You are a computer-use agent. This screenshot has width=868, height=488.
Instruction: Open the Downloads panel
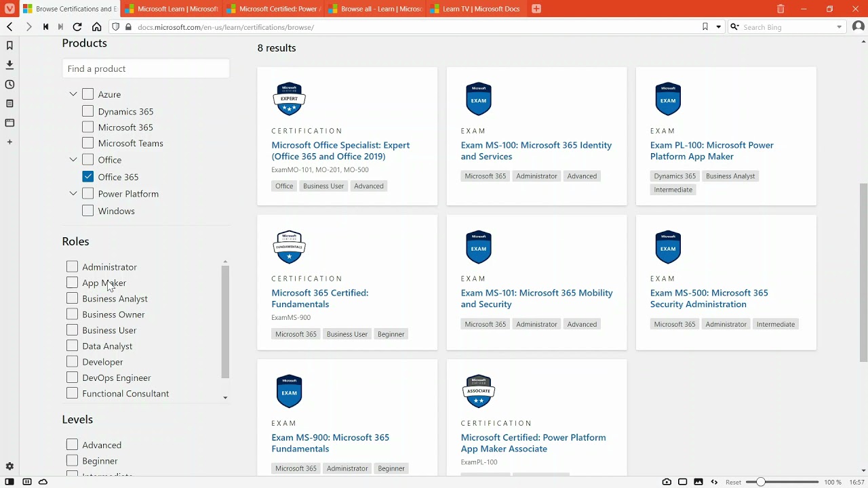(9, 65)
